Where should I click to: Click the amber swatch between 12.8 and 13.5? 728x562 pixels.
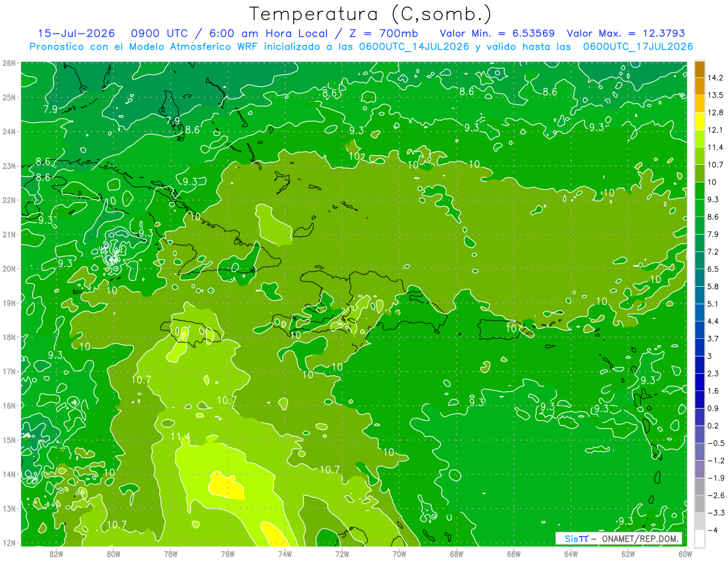point(699,104)
